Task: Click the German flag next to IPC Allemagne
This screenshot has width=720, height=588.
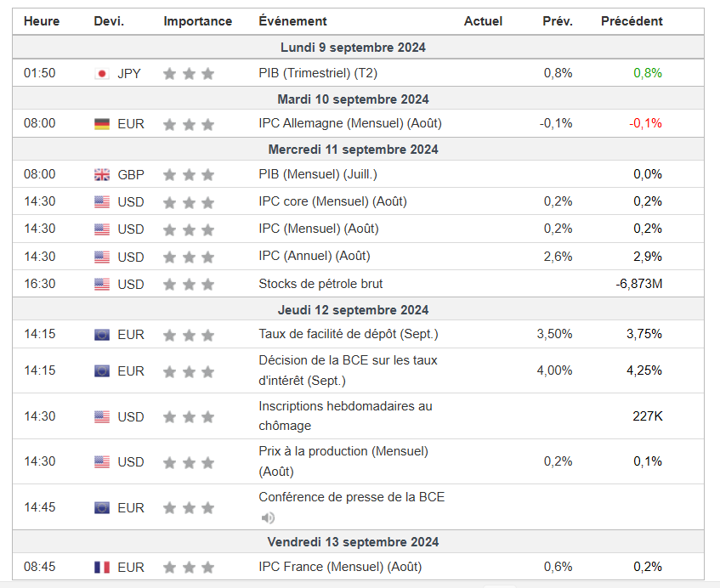Action: click(x=102, y=124)
